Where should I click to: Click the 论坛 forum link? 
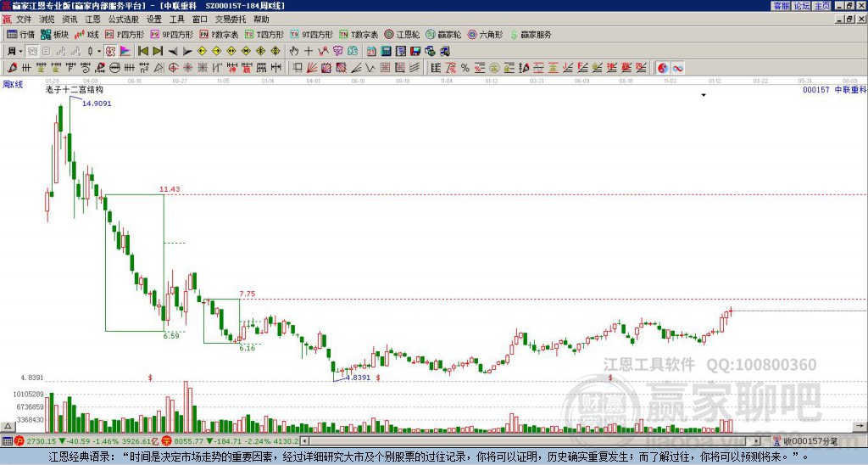pos(801,6)
